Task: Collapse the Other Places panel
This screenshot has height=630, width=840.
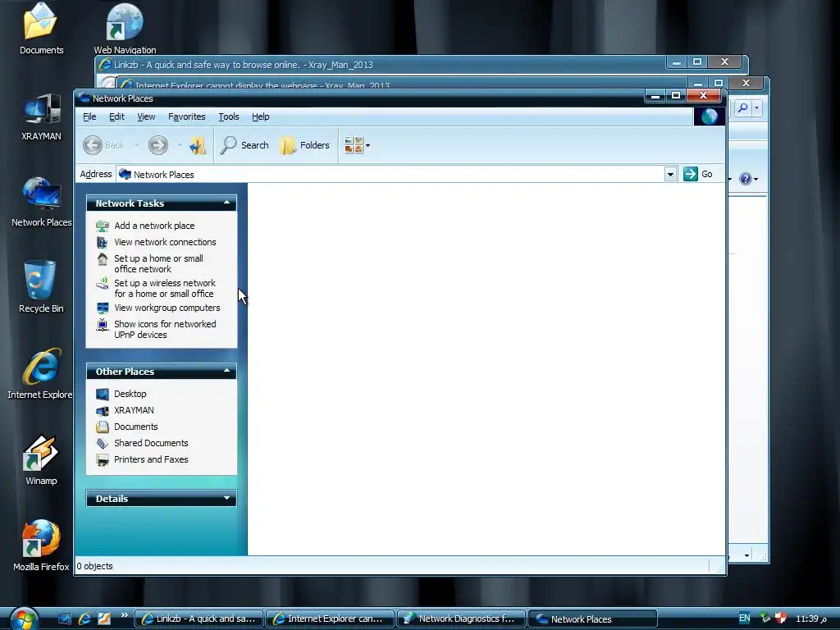Action: pos(226,372)
